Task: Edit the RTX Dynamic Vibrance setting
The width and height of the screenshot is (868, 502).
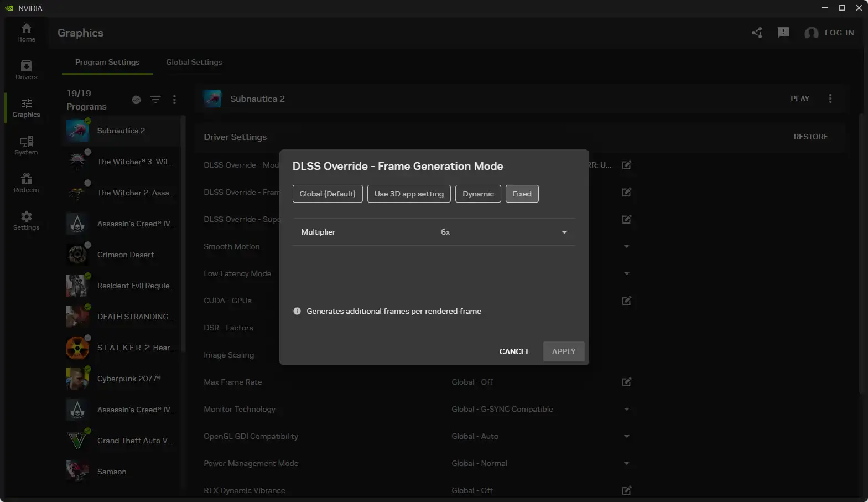Action: [x=626, y=490]
